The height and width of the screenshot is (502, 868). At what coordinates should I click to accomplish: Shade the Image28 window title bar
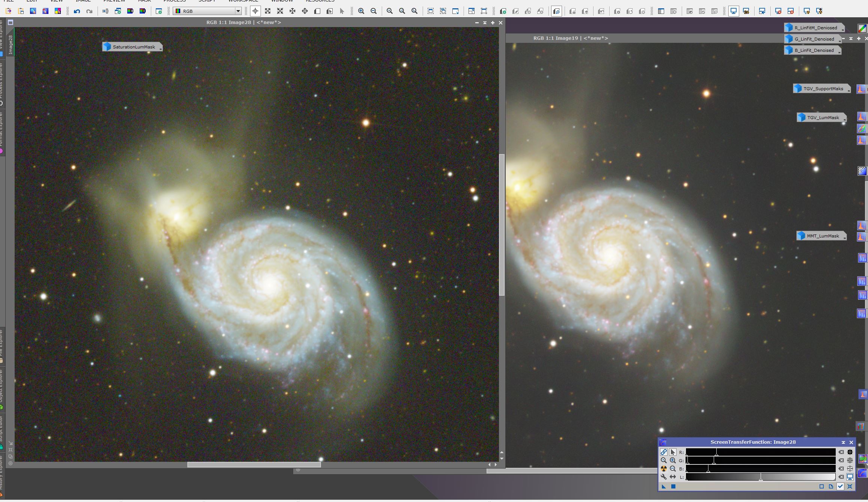pos(485,23)
